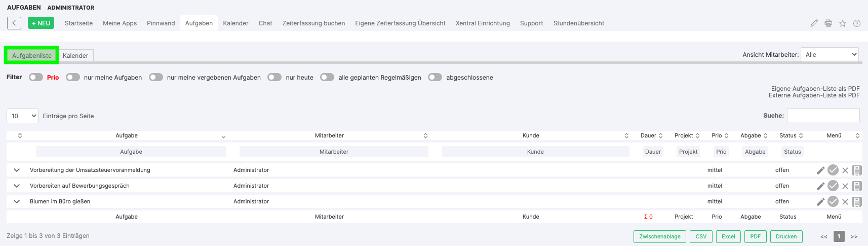The height and width of the screenshot is (246, 868).
Task: Open help via the question mark icon
Action: pos(856,23)
